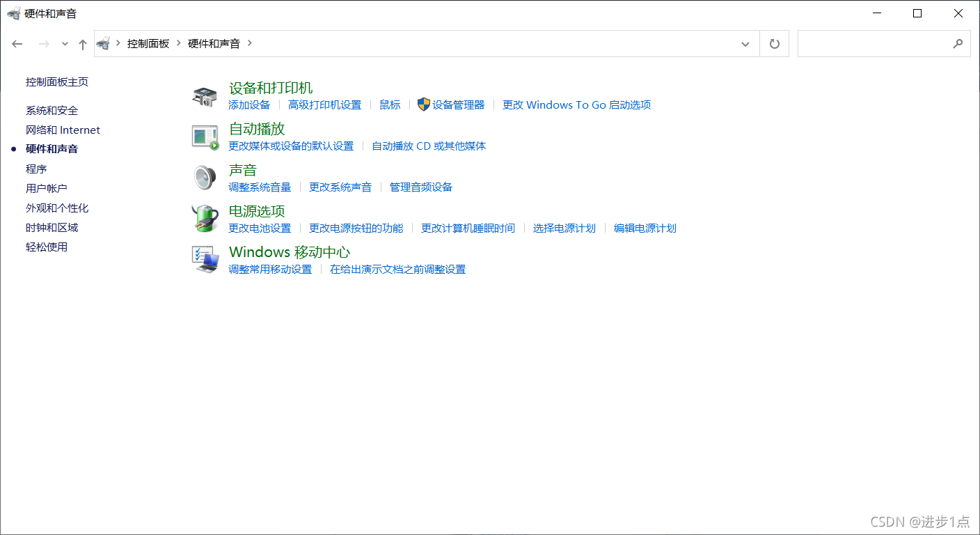This screenshot has width=980, height=535.
Task: Select 控制面板 in the breadcrumb
Action: (148, 43)
